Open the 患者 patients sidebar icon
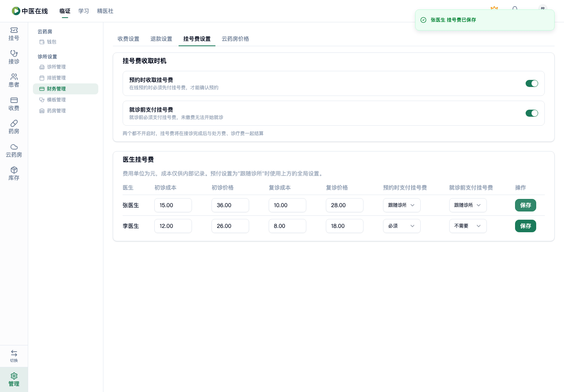Viewport: 564px width, 392px height. click(14, 77)
